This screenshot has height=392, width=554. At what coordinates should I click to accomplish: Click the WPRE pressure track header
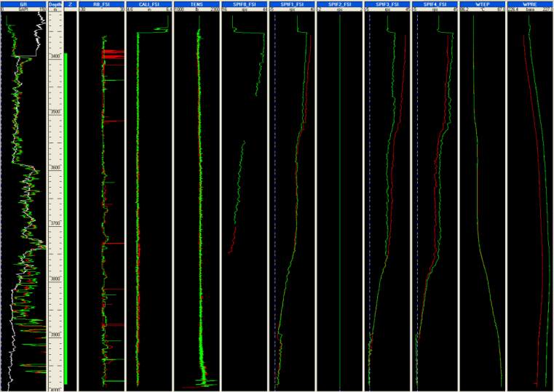click(529, 4)
